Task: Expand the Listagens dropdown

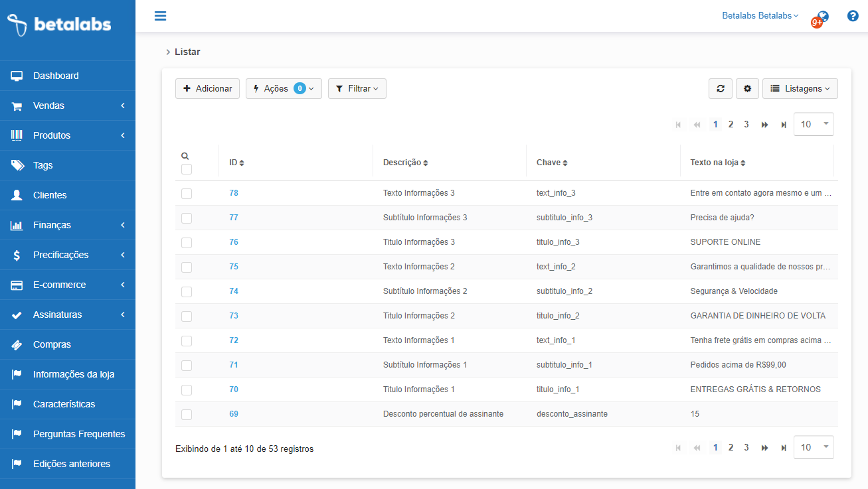Action: (800, 89)
